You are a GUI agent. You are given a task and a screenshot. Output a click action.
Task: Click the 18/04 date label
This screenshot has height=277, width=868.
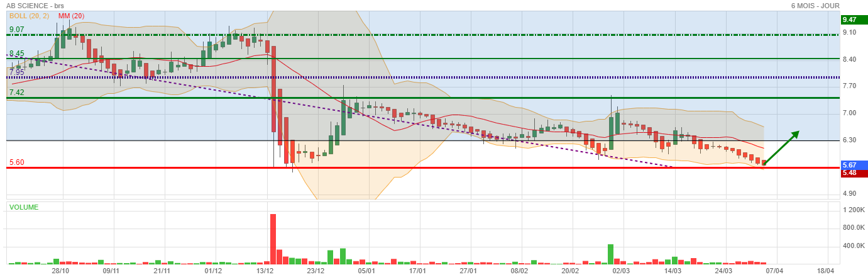tap(825, 271)
